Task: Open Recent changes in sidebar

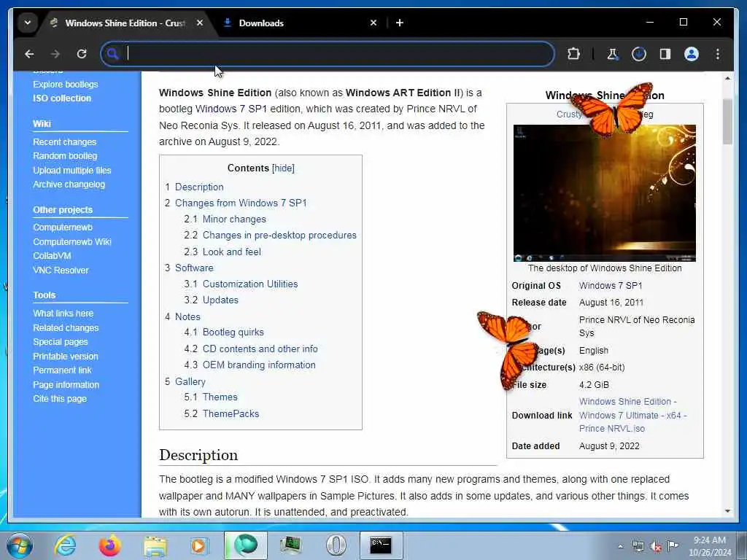Action: point(64,142)
